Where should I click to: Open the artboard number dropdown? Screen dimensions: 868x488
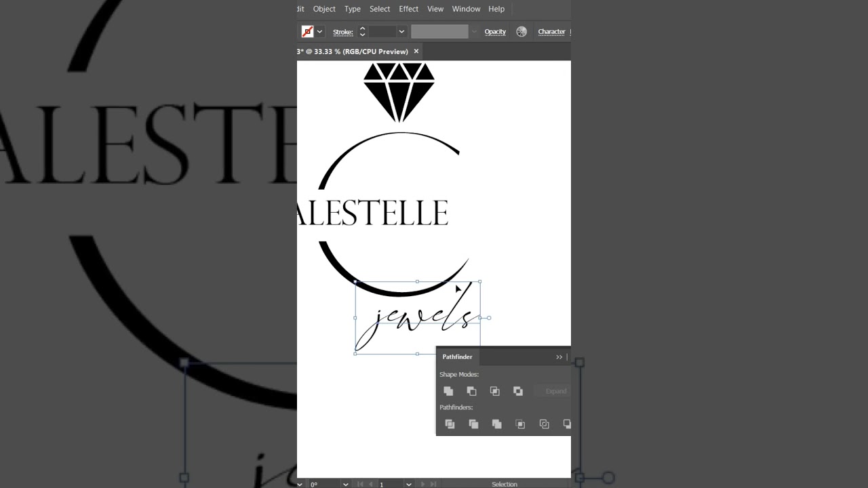point(408,484)
